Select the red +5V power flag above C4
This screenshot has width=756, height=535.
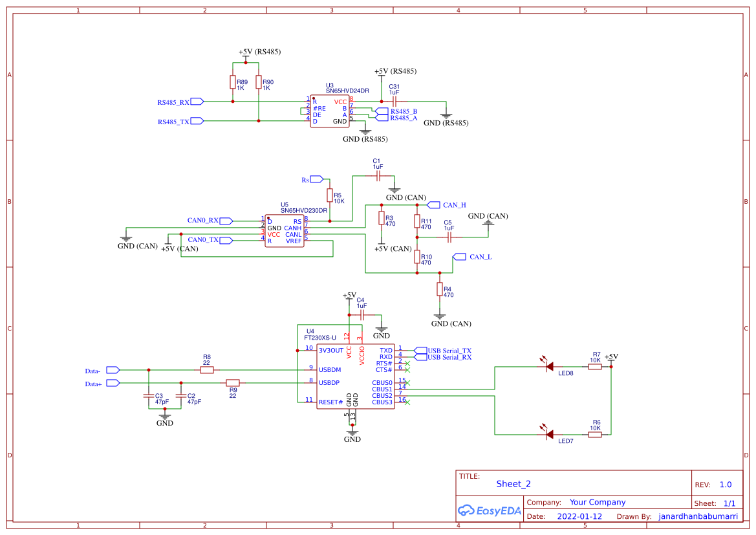click(x=348, y=298)
